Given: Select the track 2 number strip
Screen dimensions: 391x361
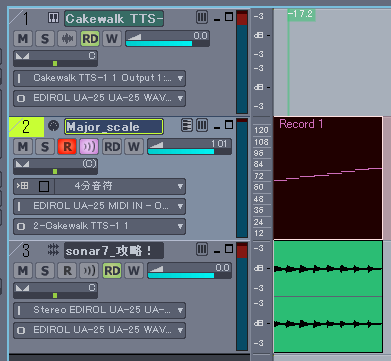Looking at the screenshot, I should [26, 127].
